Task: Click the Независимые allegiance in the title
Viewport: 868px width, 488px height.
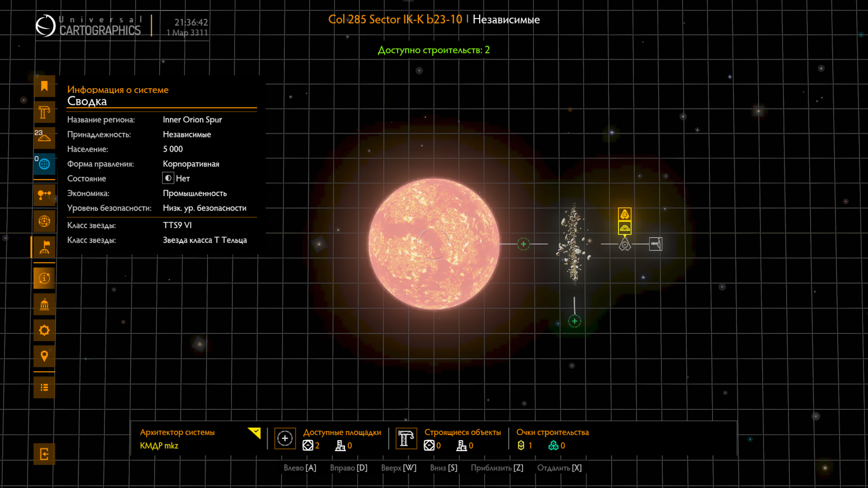Action: [x=506, y=19]
